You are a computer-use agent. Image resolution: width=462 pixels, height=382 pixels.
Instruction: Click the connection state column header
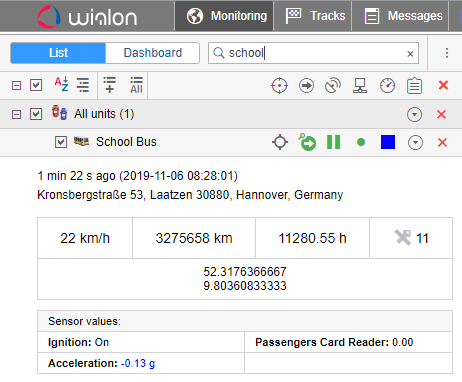coord(360,86)
